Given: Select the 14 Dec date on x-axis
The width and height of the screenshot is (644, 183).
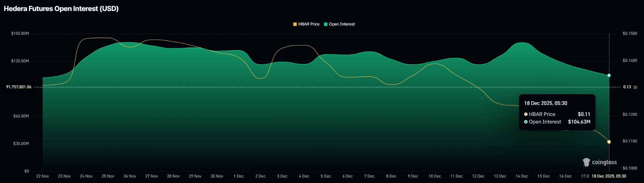Looking at the screenshot, I should click(522, 176).
